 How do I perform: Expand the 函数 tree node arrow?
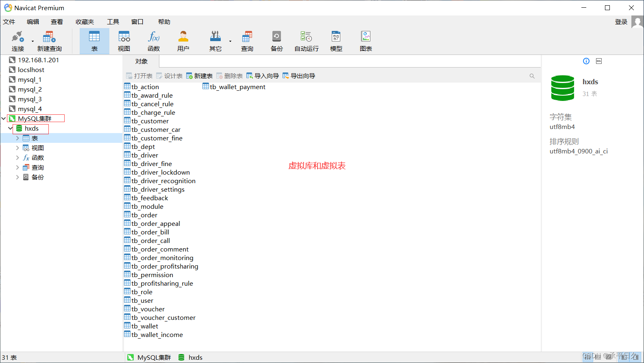coord(17,157)
